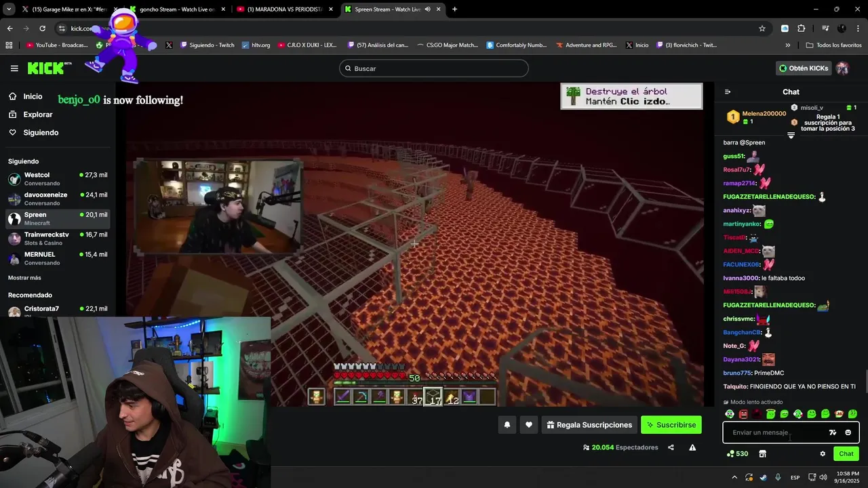Screen dimensions: 868x488
Task: Open the ESP language switcher
Action: tap(795, 477)
